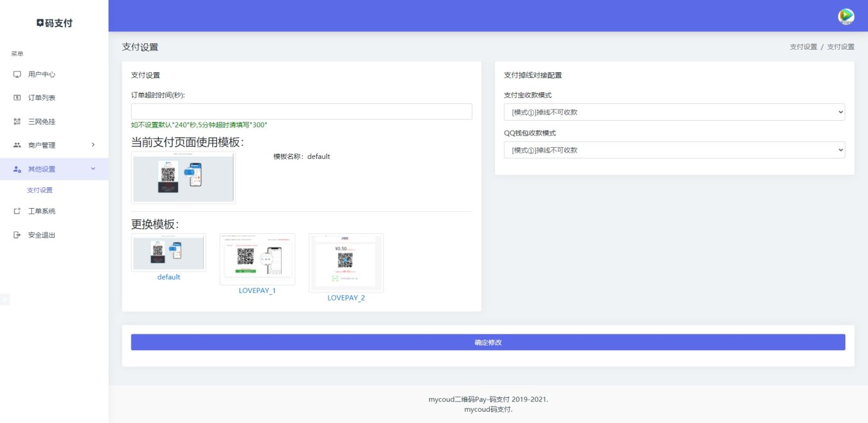Click the 码支付 logo in sidebar
868x423 pixels.
click(x=54, y=23)
